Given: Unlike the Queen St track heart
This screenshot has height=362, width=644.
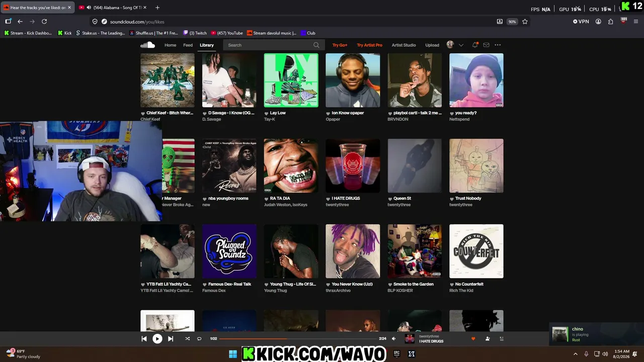Looking at the screenshot, I should 390,199.
